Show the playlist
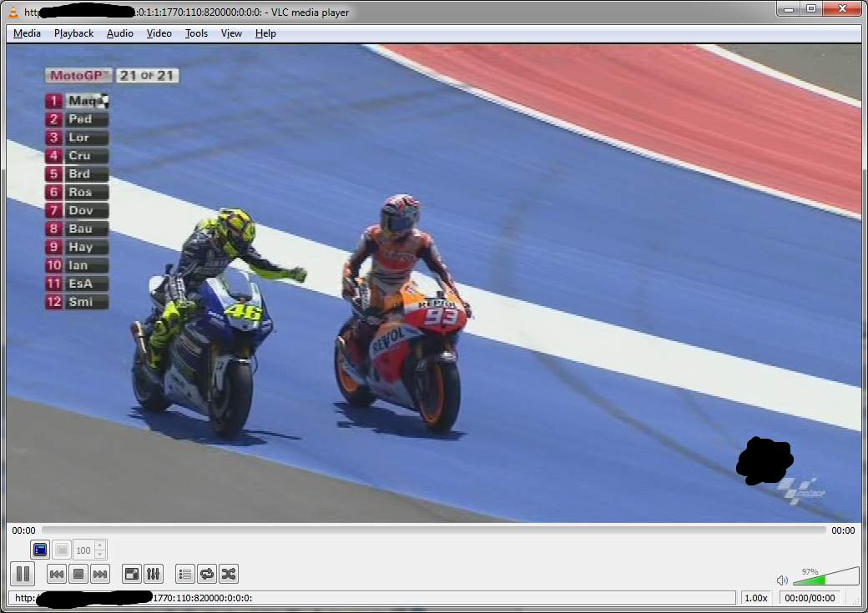 pos(185,575)
